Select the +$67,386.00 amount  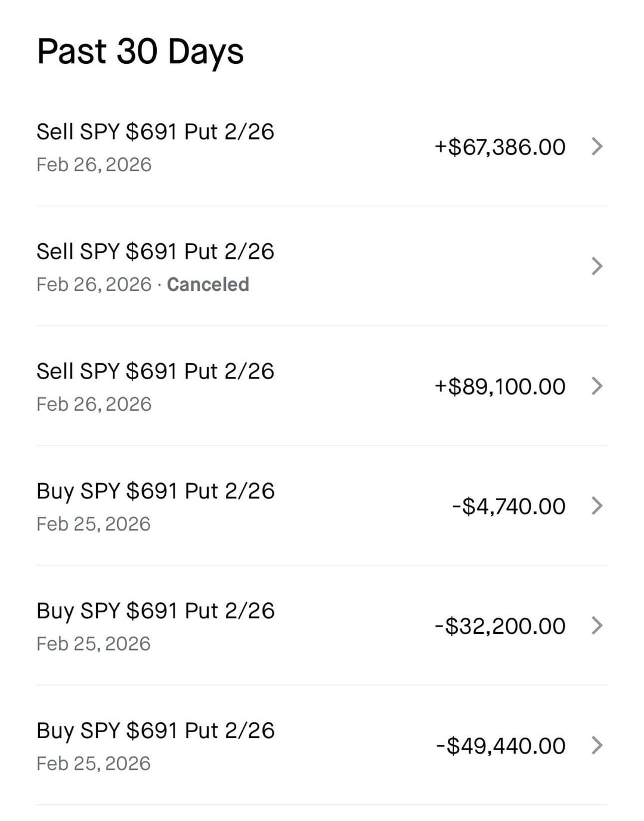(500, 147)
